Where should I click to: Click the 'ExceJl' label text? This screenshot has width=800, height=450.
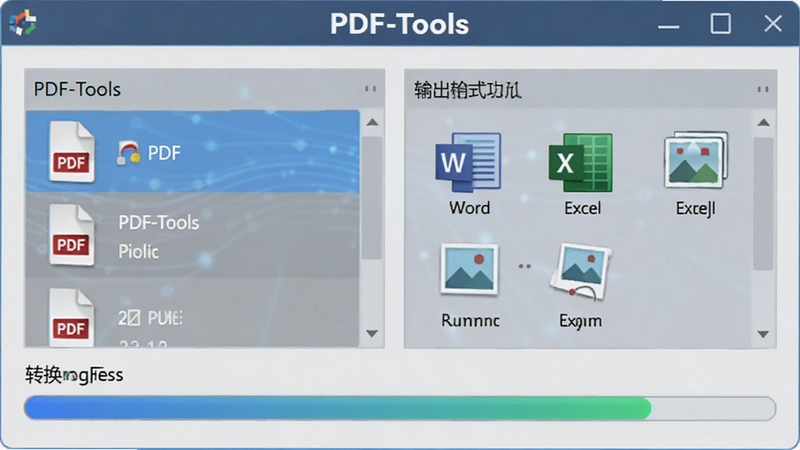click(695, 208)
